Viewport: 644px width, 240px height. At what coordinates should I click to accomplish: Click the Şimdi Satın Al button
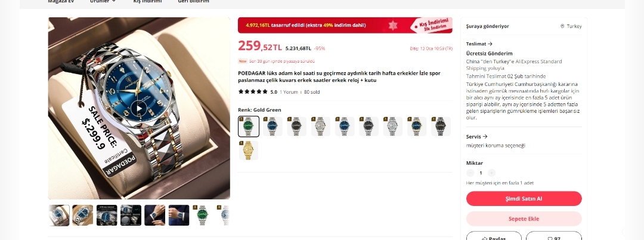(x=524, y=198)
